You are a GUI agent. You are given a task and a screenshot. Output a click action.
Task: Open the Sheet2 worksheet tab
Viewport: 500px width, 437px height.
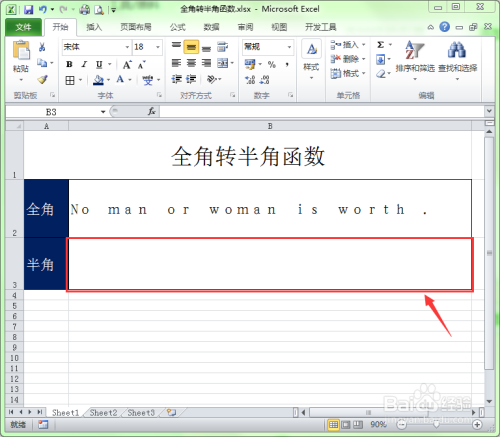[x=103, y=413]
